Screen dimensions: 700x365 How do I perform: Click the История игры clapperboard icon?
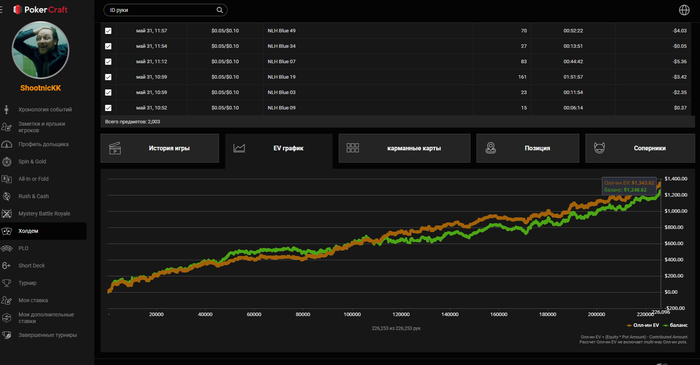pyautogui.click(x=115, y=148)
